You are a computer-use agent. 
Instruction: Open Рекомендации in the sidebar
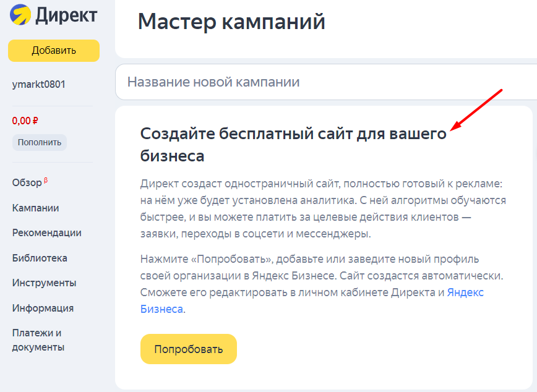[x=46, y=232]
